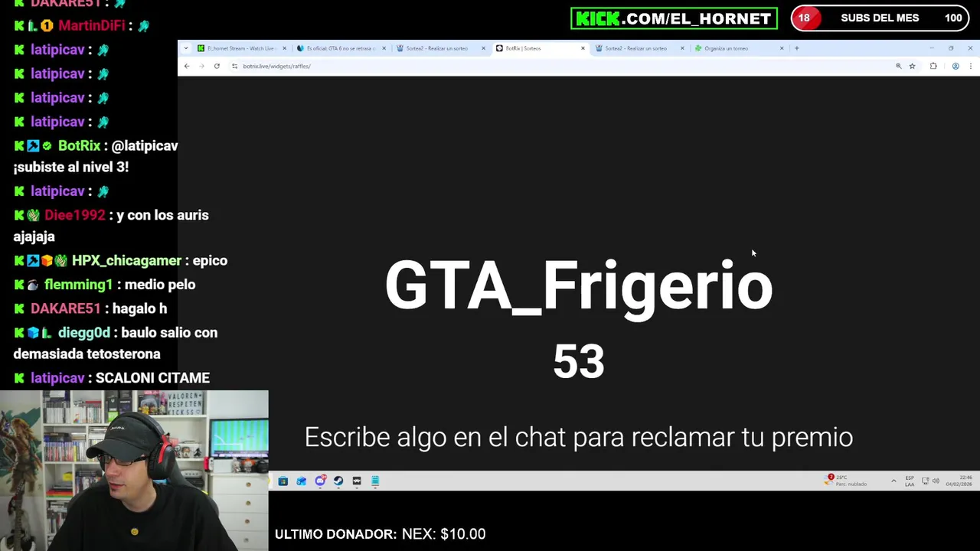
Task: Open the browser extensions puzzle icon
Action: click(933, 66)
